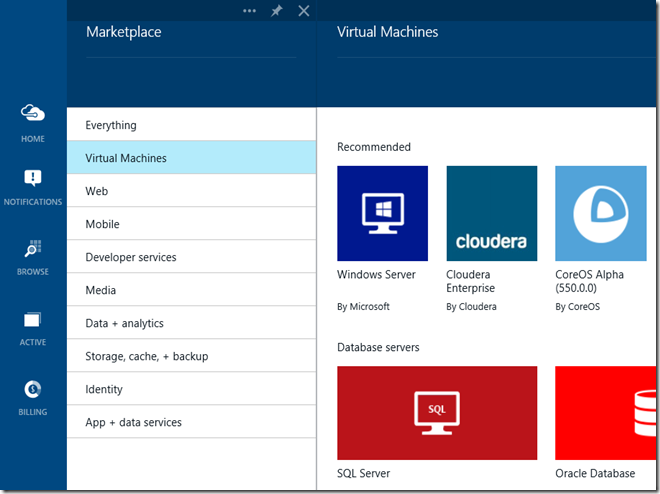Select the Oracle Database tile
This screenshot has height=494, width=660.
pyautogui.click(x=606, y=412)
